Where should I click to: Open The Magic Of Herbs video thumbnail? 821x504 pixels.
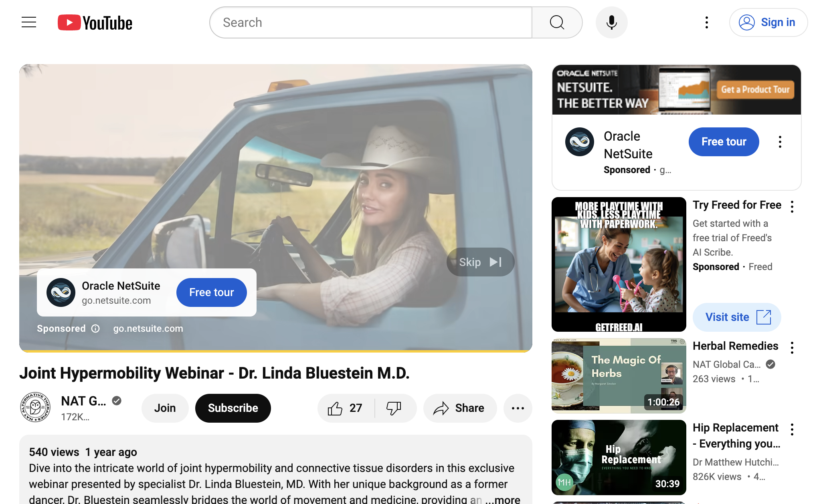pos(619,376)
